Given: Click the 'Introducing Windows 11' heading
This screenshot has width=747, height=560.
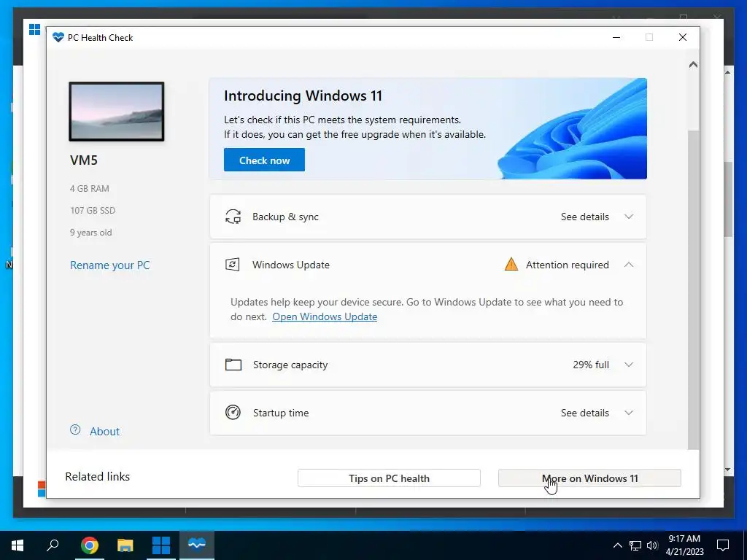Looking at the screenshot, I should click(x=303, y=96).
